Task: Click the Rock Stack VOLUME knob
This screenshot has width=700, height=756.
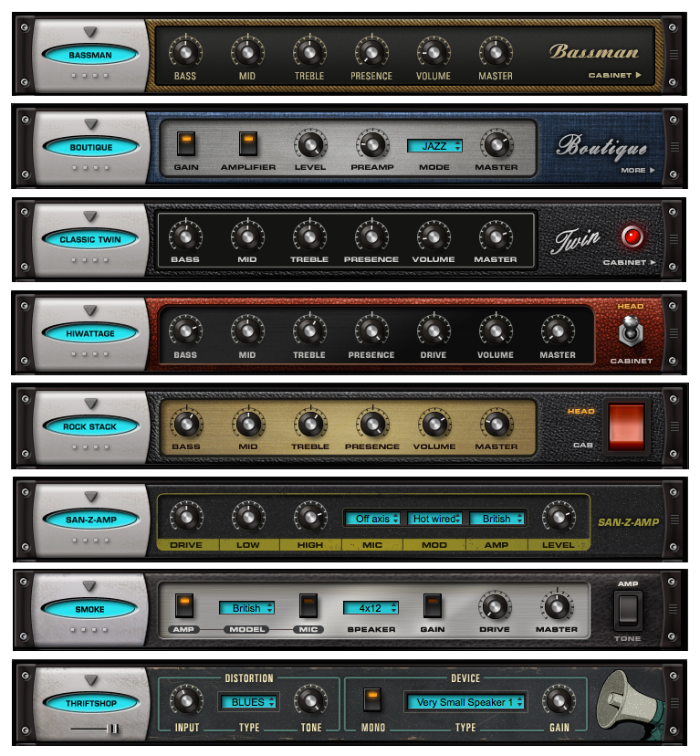Action: (x=434, y=424)
